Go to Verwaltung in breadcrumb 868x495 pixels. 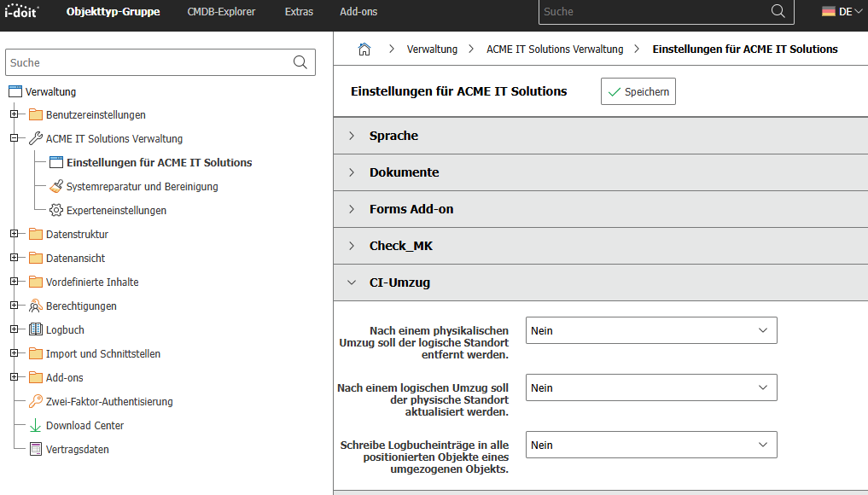(x=432, y=49)
